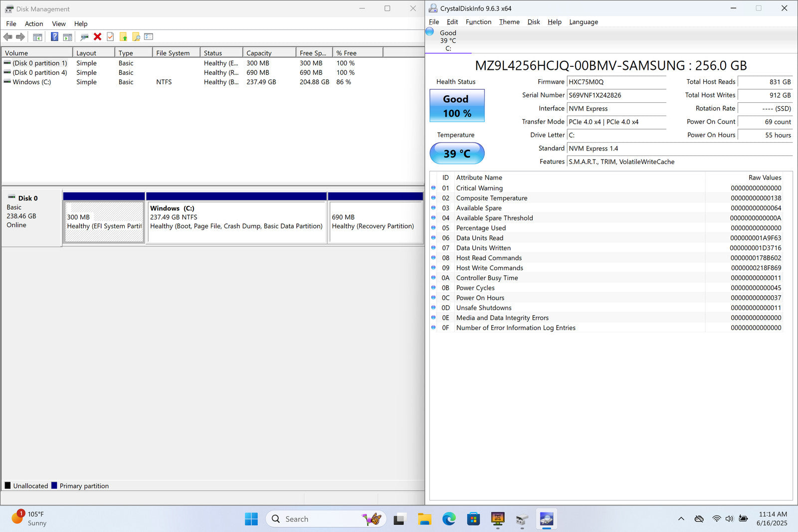Open the Theme menu in CrystalDiskInfo
798x532 pixels.
509,22
